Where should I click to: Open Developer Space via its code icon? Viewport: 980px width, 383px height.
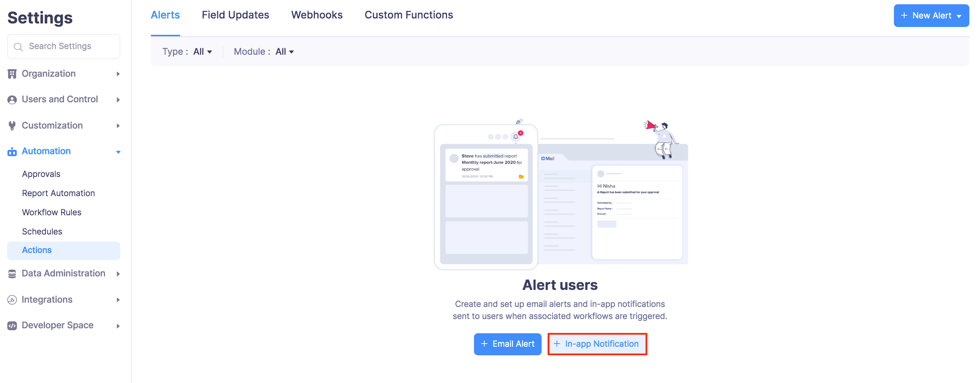pos(12,325)
